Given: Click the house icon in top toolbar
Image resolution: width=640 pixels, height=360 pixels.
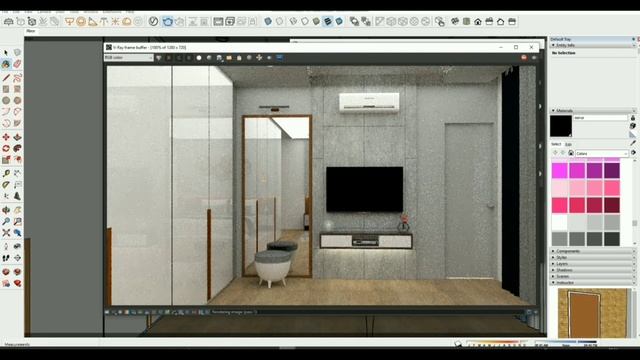Looking at the screenshot, I should click(x=478, y=22).
